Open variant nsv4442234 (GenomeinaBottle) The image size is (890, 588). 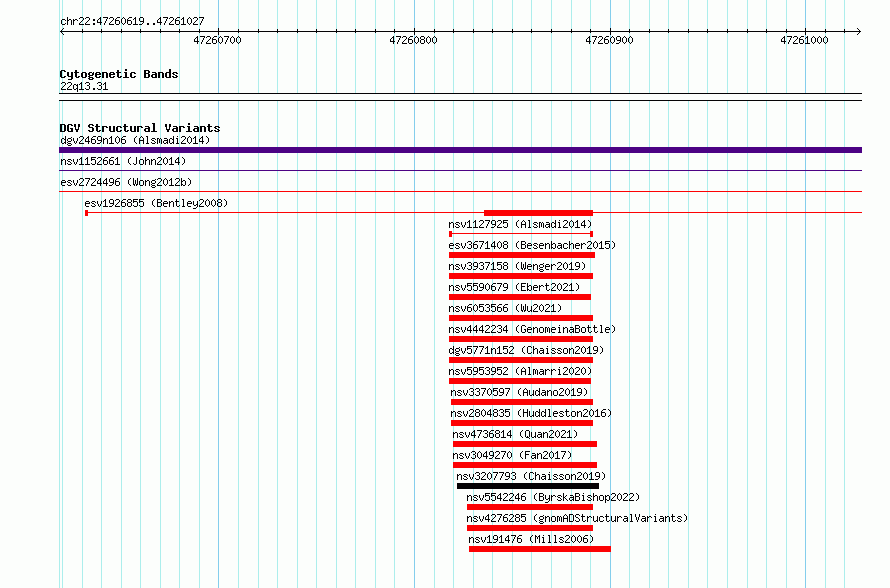click(x=532, y=329)
